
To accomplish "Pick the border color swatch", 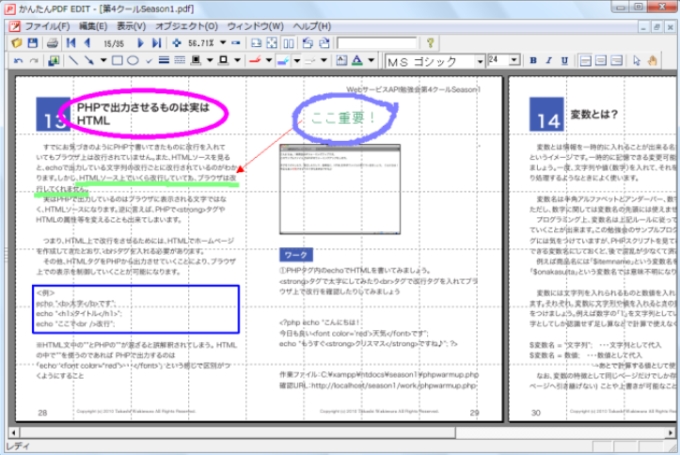I will tap(224, 61).
